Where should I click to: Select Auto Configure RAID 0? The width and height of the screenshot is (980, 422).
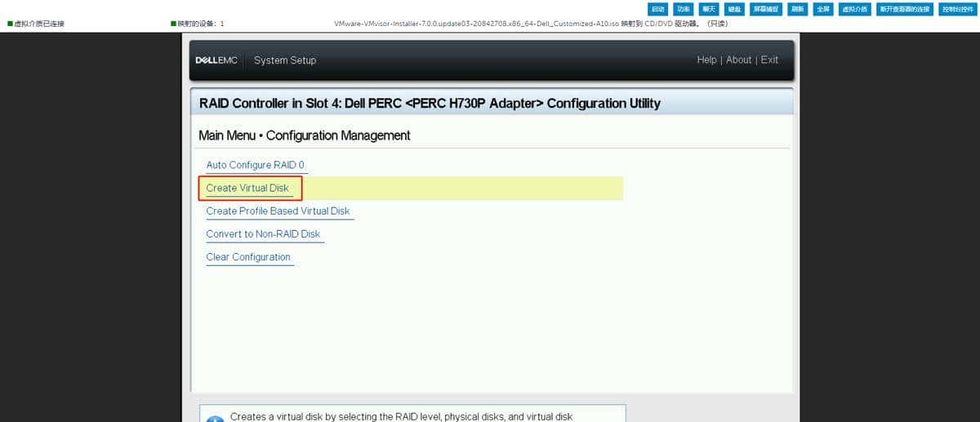pos(255,166)
